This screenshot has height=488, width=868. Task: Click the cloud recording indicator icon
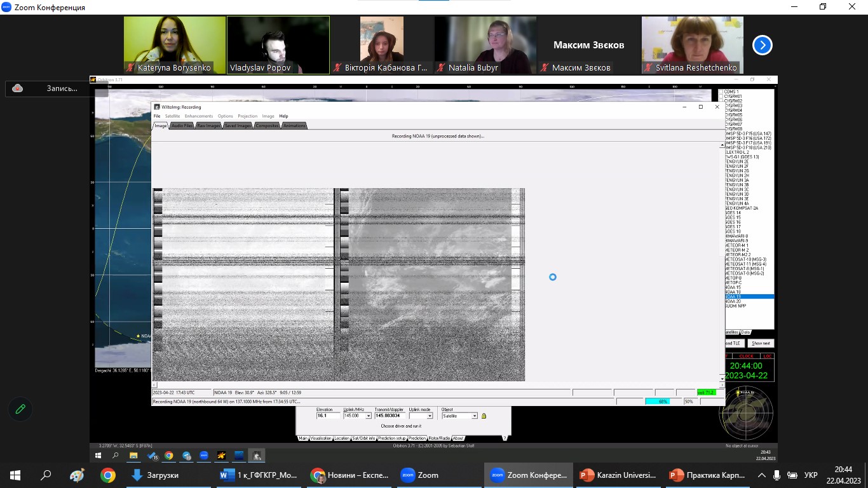pos(18,88)
